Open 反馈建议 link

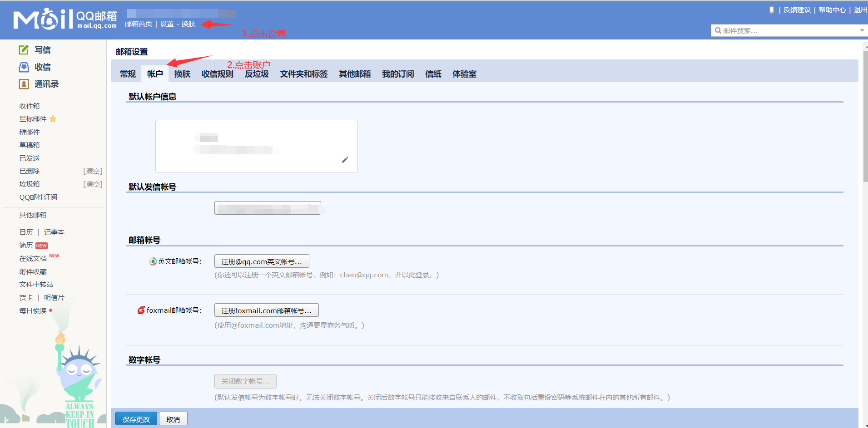pos(797,10)
